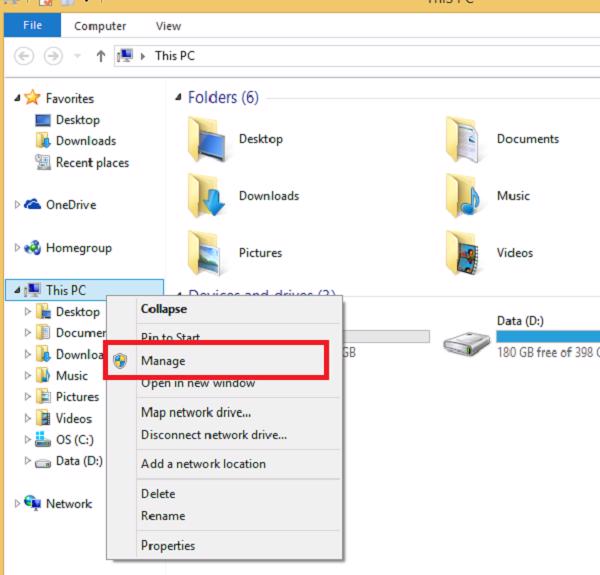This screenshot has width=600, height=575.
Task: Choose Add a network location
Action: (203, 464)
